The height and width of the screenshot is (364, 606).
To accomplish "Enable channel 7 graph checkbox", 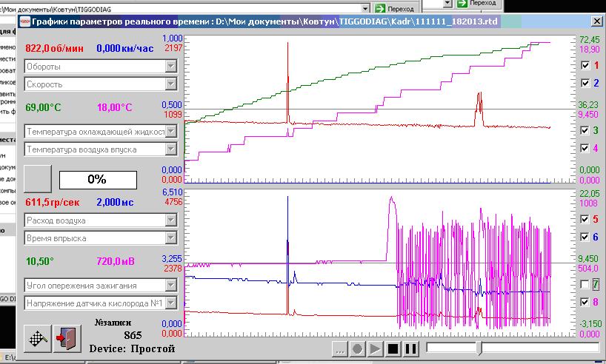I will (585, 285).
